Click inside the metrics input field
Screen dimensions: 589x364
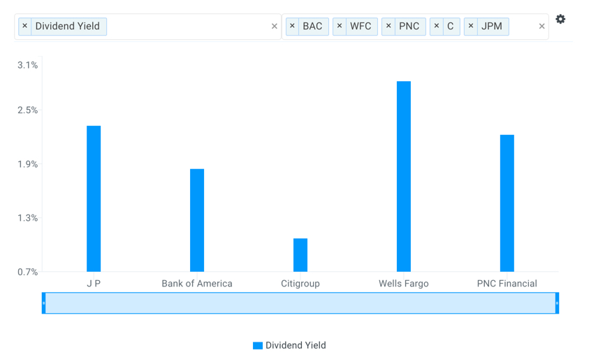[188, 27]
